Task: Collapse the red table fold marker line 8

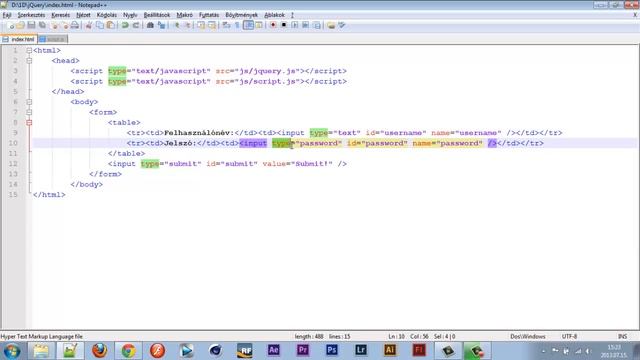Action: 29,122
